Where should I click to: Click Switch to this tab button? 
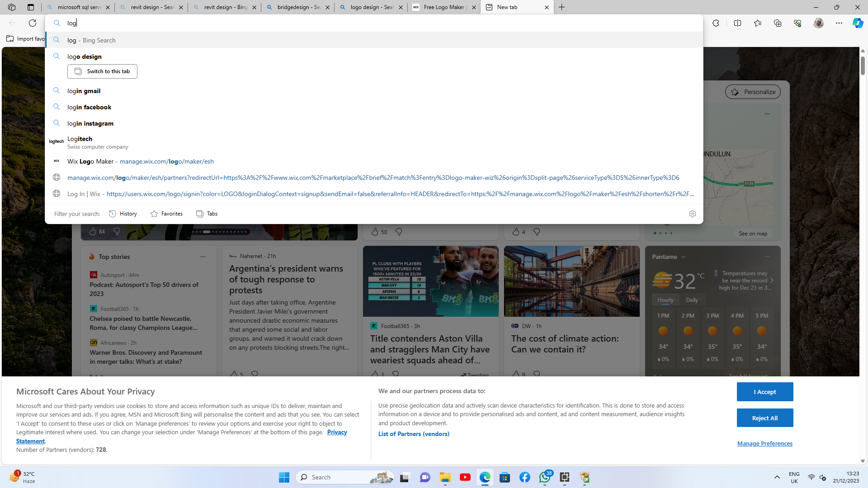(x=102, y=71)
